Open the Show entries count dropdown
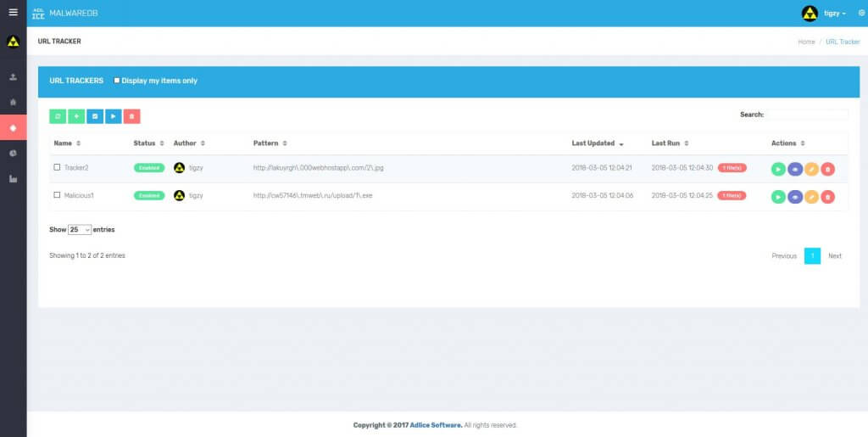This screenshot has height=437, width=868. click(80, 230)
